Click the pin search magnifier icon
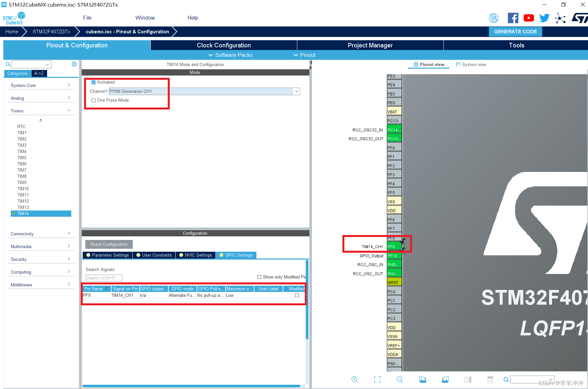This screenshot has width=588, height=389. coord(506,380)
